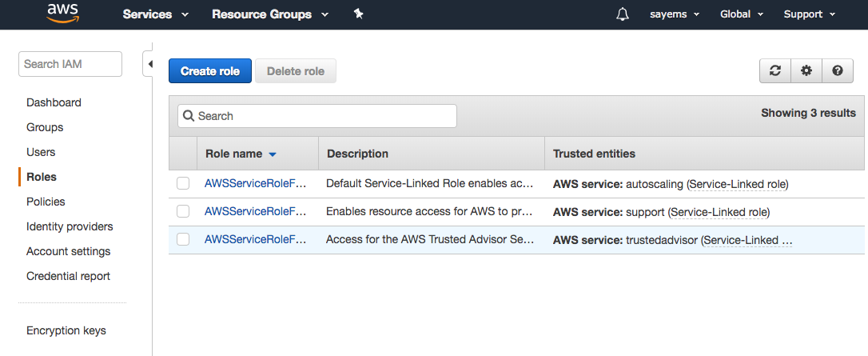Click Service-Linked role link in support row
Screen dimensions: 868x356
[719, 212]
